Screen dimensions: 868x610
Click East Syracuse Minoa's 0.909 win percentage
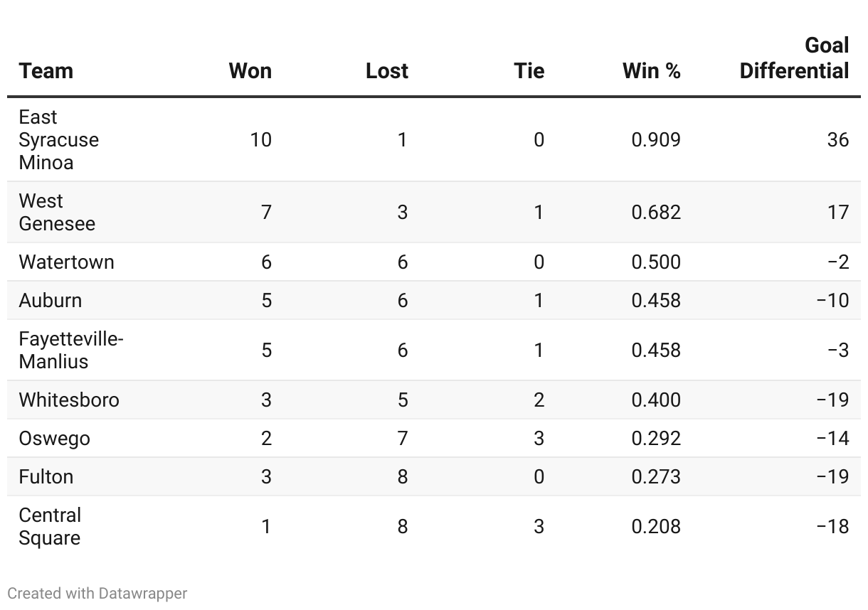pos(655,139)
